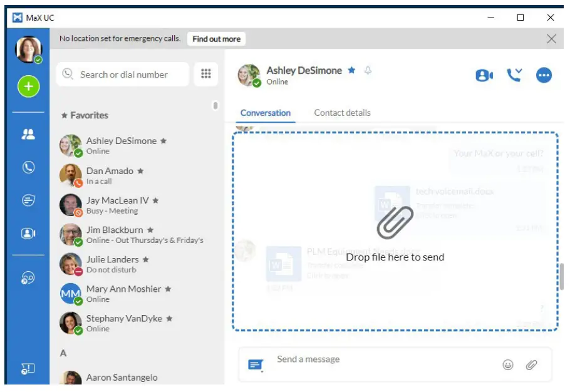This screenshot has height=392, width=570.
Task: Toggle the favorite star for Ashley DeSimone
Action: 351,70
